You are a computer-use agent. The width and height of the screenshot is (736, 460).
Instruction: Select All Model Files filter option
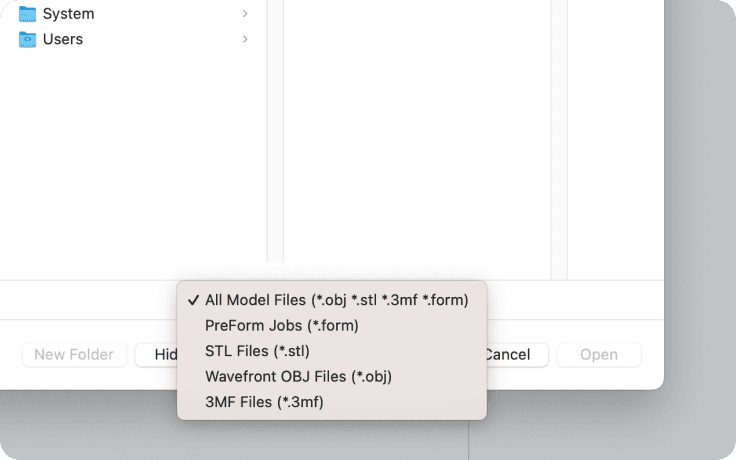[x=332, y=300]
